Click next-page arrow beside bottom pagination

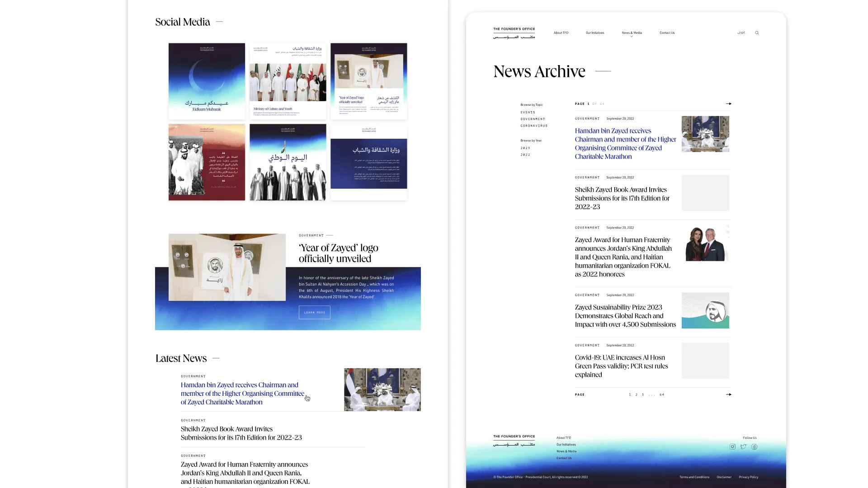[x=728, y=394]
